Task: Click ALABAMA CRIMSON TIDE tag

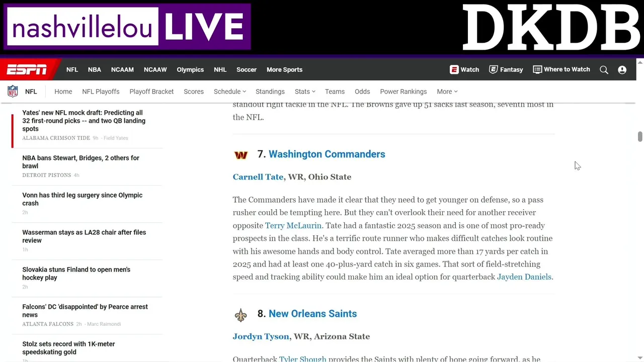Action: (56, 138)
